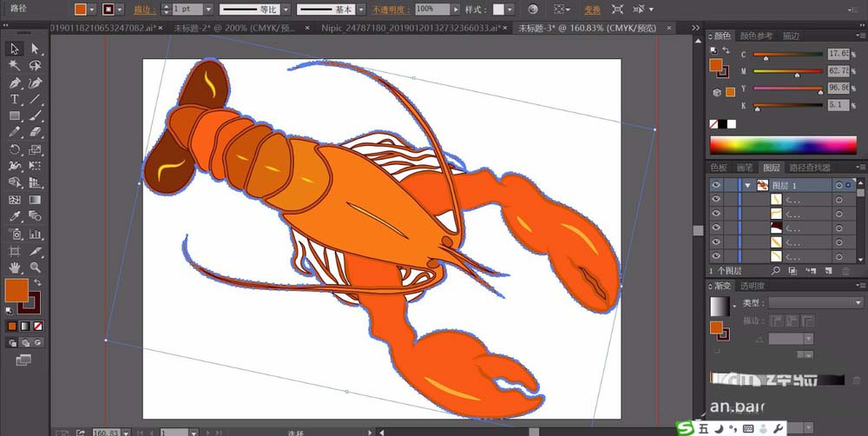868x436 pixels.
Task: Click target circle of 图层 1
Action: tap(839, 186)
